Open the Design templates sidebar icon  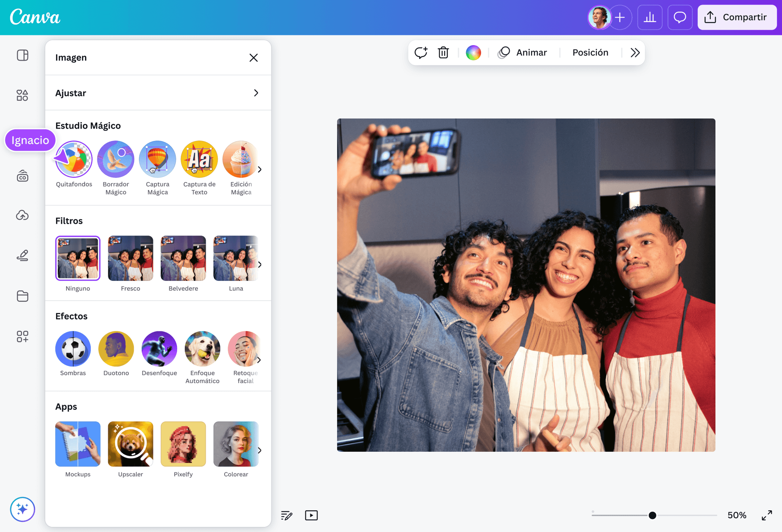point(23,55)
